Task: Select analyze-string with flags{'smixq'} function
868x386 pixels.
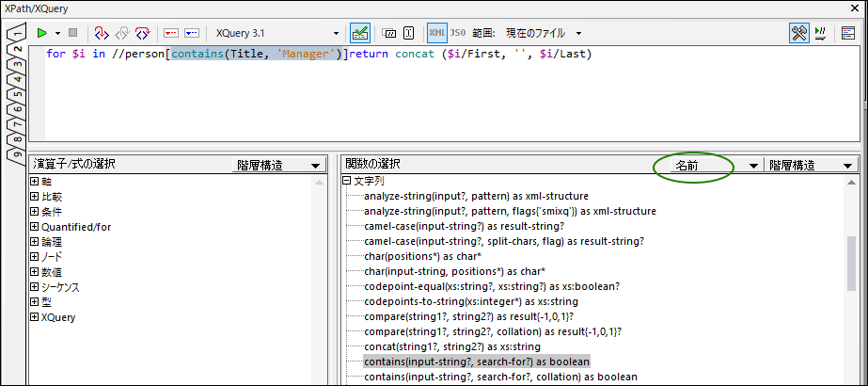Action: [x=510, y=211]
